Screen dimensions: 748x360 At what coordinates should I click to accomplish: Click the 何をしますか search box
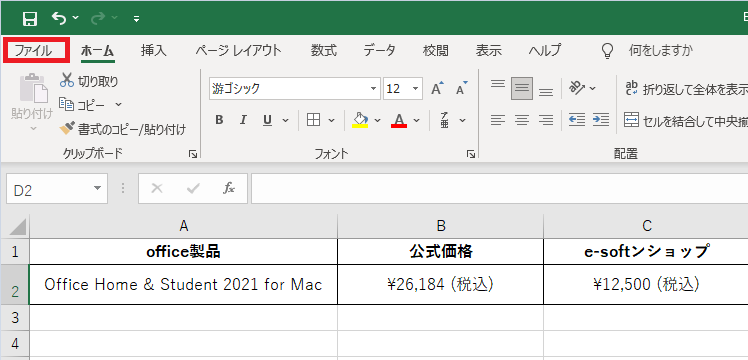(661, 50)
